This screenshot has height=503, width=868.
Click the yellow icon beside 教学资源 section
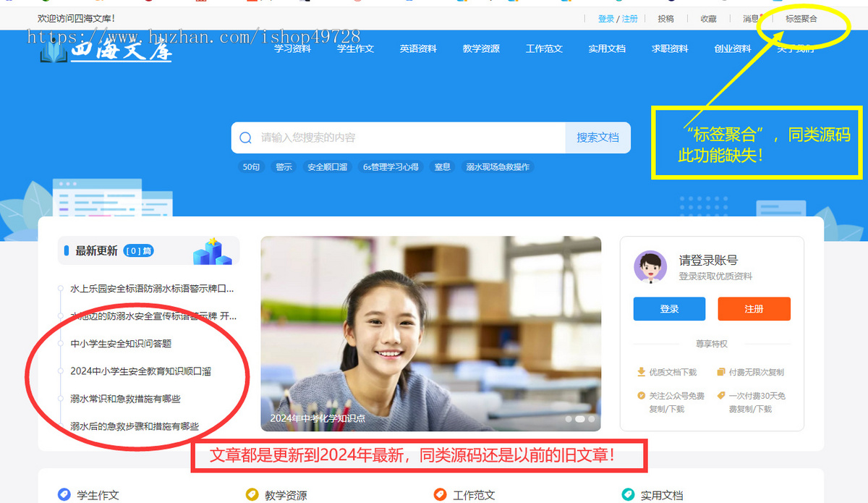(x=252, y=495)
